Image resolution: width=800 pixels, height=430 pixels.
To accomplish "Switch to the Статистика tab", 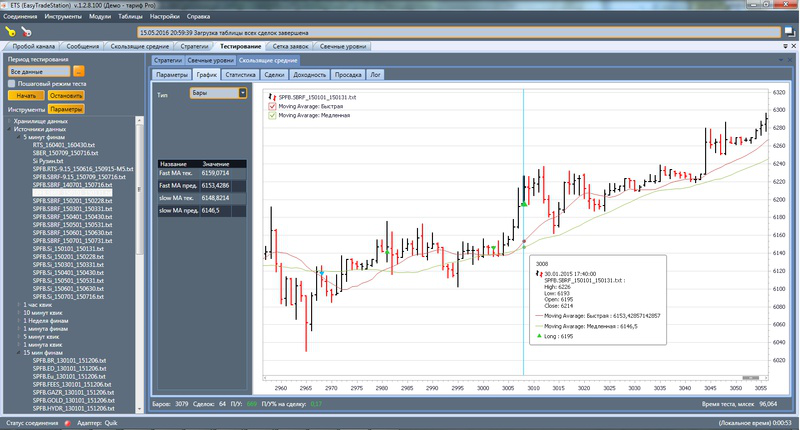I will point(240,74).
